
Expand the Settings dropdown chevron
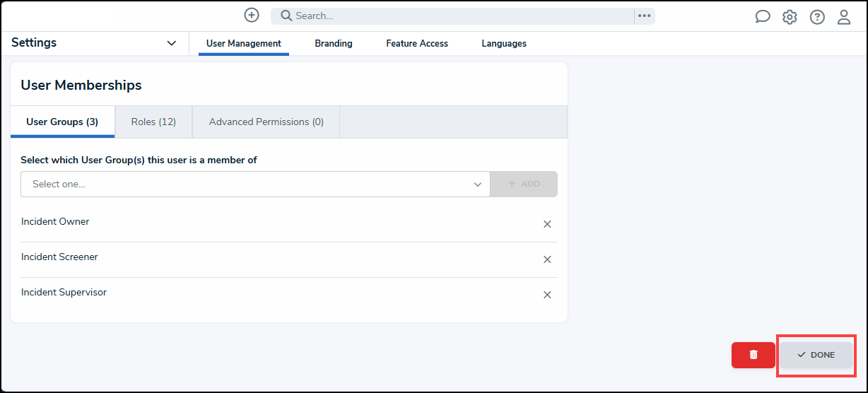(171, 43)
